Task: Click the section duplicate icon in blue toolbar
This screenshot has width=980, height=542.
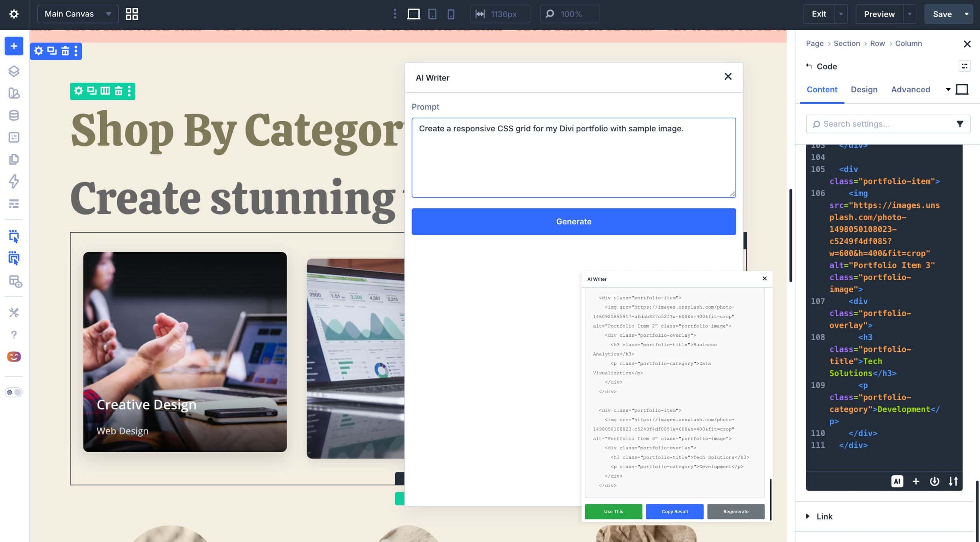Action: coord(52,51)
